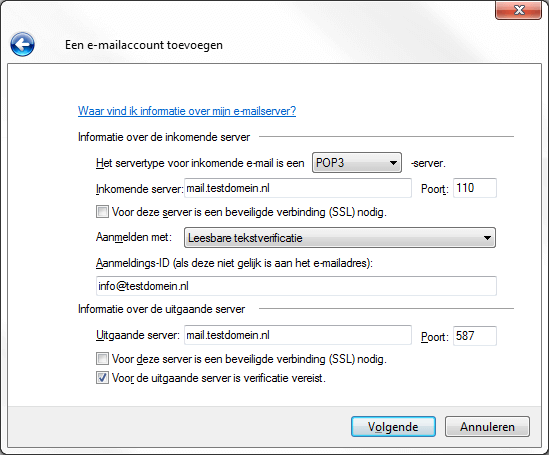Viewport: 549px width, 455px height.
Task: Close the dialog with the red X
Action: 519,10
